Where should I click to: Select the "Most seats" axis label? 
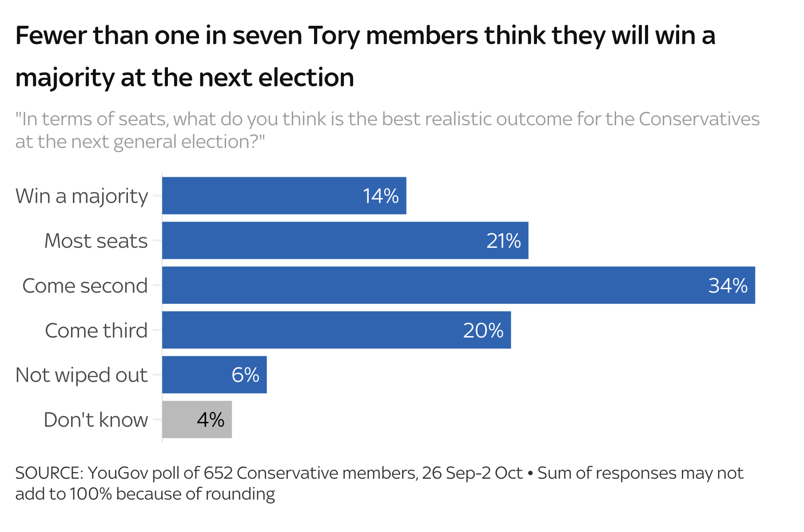coord(96,241)
